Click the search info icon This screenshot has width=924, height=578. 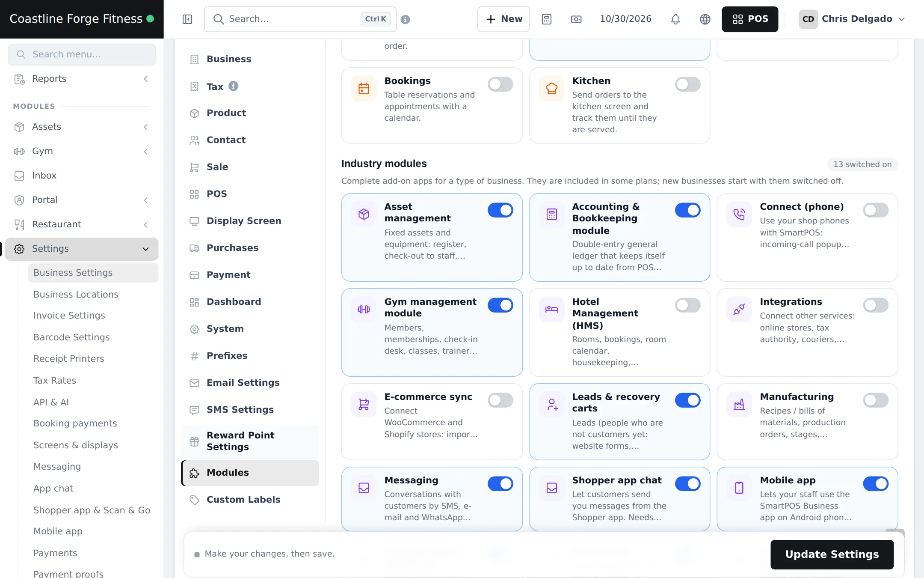(x=405, y=19)
